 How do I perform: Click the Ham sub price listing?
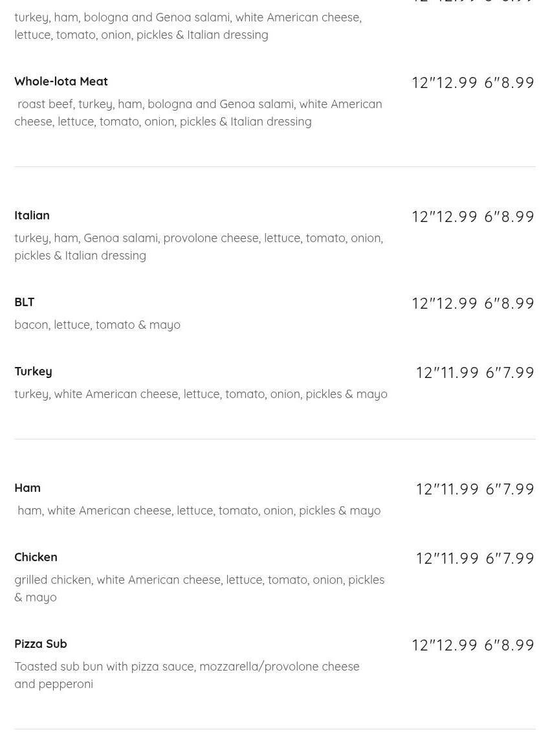[x=474, y=489]
